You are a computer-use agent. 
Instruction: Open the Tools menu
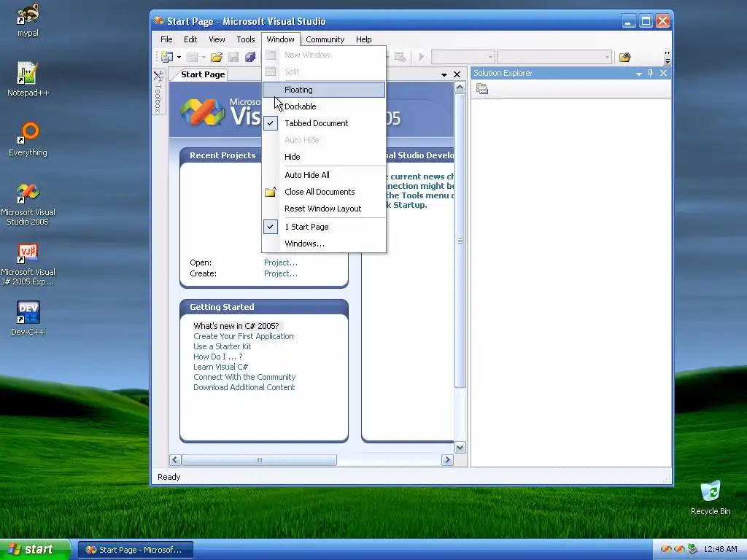click(246, 39)
